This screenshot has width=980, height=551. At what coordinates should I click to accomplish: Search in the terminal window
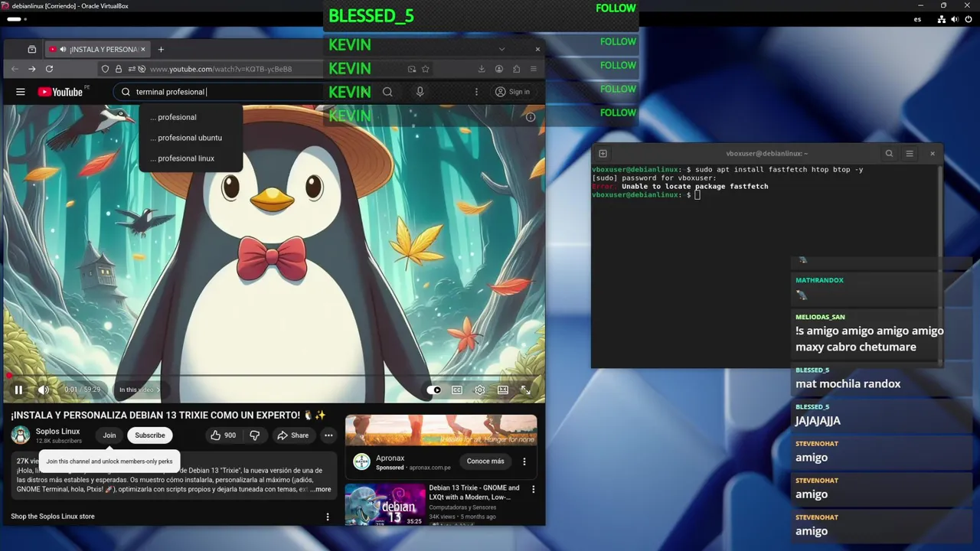coord(889,153)
